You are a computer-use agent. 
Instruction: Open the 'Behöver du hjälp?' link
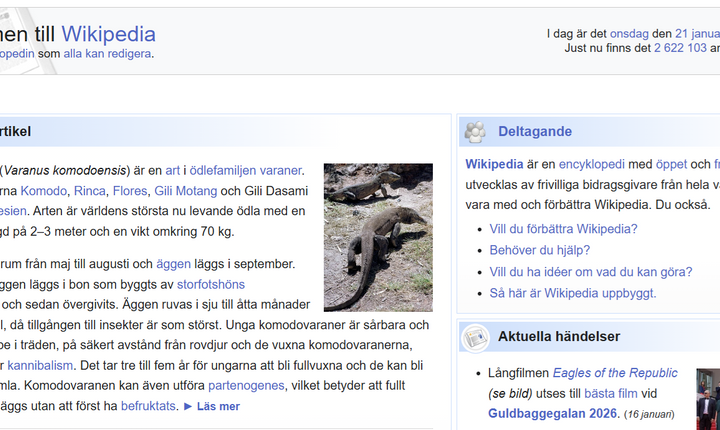pos(539,250)
